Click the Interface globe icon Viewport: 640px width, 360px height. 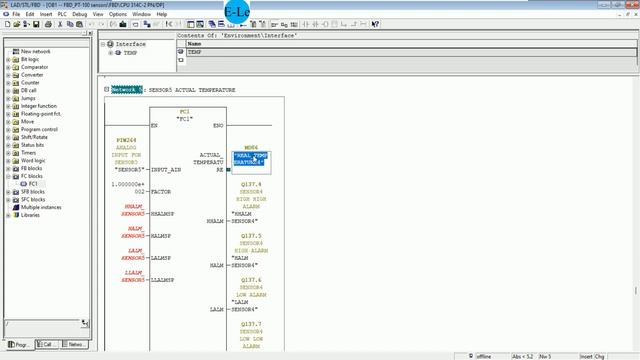pyautogui.click(x=110, y=44)
